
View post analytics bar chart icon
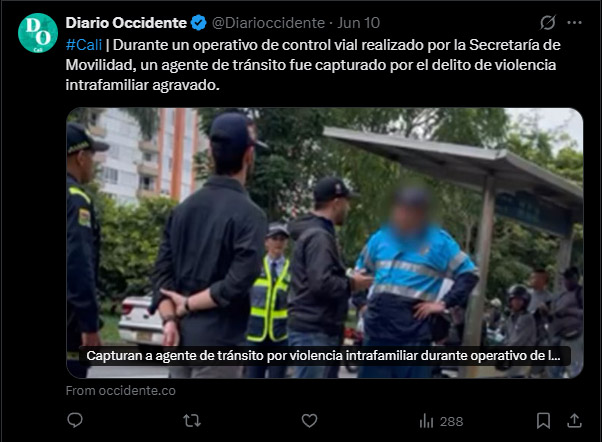point(426,421)
